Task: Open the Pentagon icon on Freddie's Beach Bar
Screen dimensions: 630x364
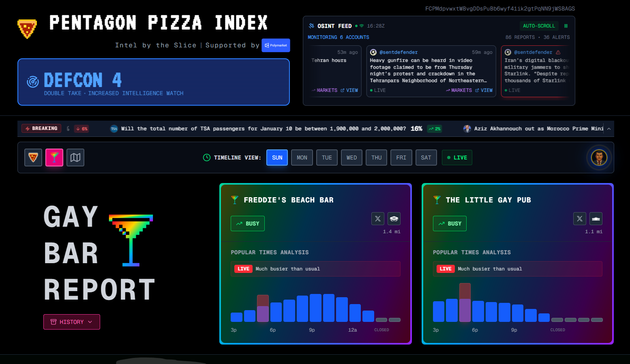Action: click(394, 219)
